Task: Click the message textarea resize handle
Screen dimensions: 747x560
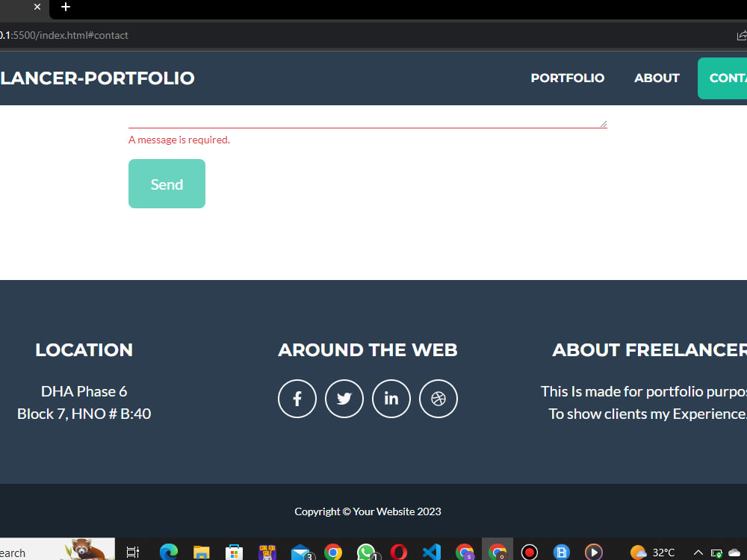Action: 604,124
